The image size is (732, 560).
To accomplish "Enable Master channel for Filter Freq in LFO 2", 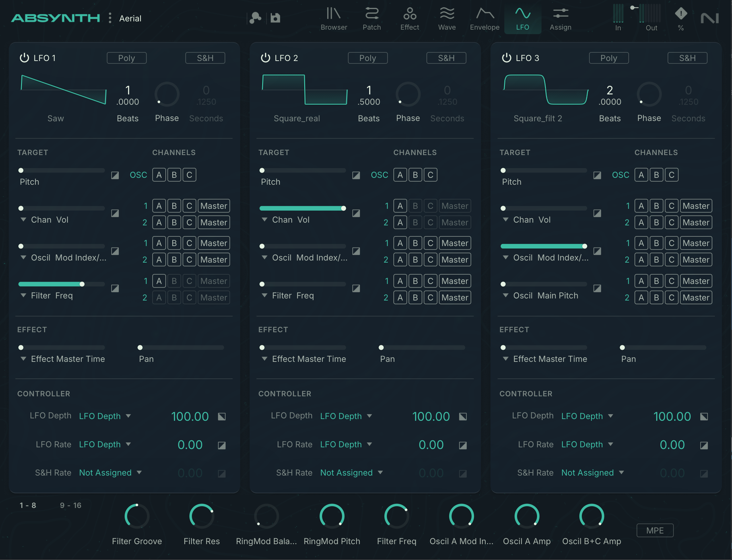I will pyautogui.click(x=455, y=281).
